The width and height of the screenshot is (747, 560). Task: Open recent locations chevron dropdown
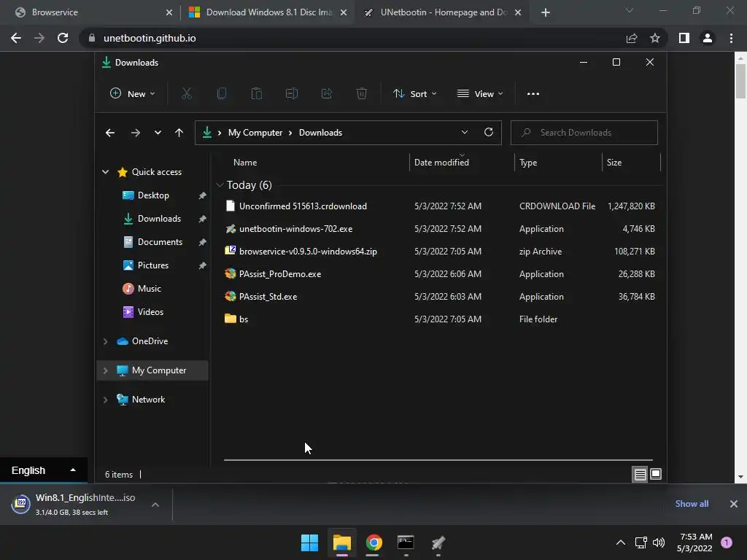tap(158, 133)
